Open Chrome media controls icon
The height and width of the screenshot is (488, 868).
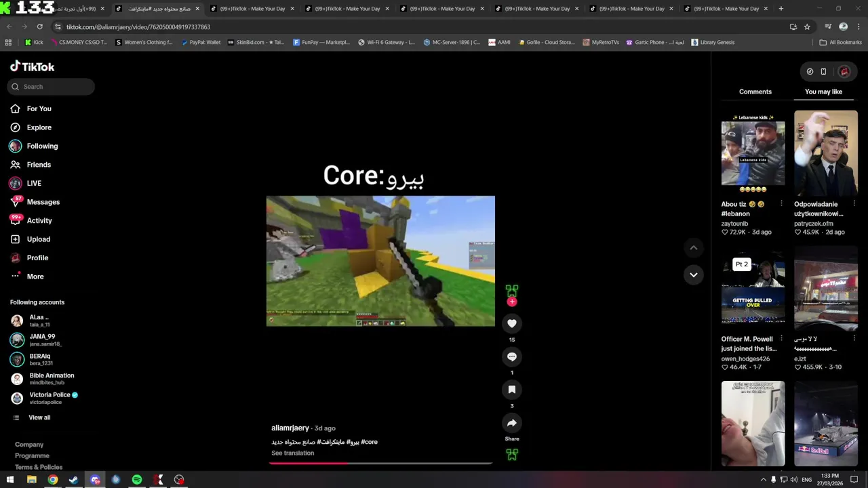click(x=828, y=26)
